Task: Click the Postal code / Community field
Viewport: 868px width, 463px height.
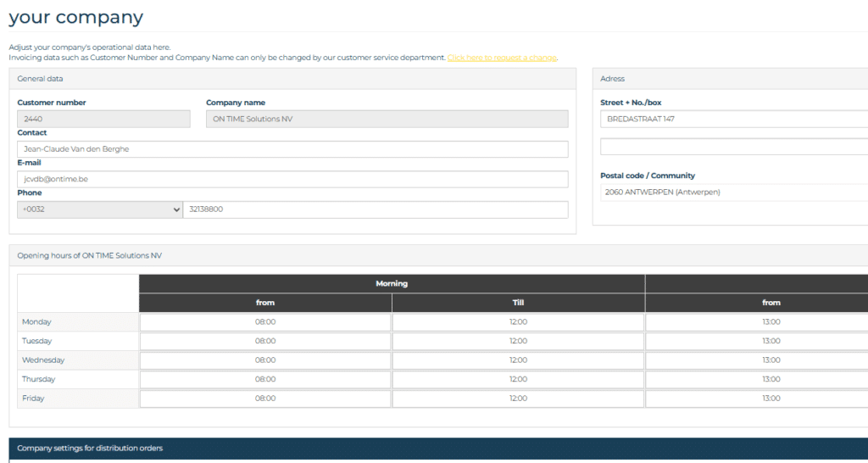Action: (x=734, y=192)
